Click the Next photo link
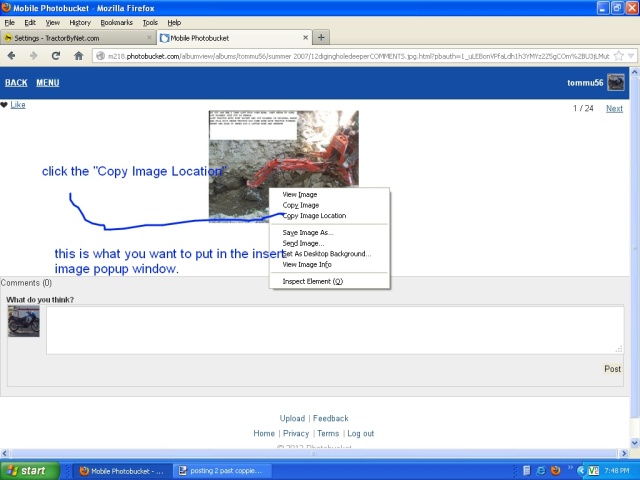 (x=614, y=108)
